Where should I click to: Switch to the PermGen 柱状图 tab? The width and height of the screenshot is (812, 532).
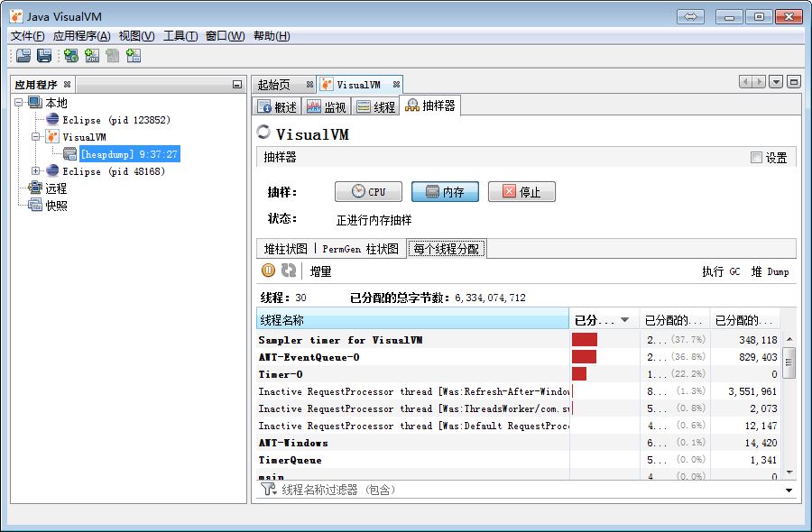tap(360, 249)
